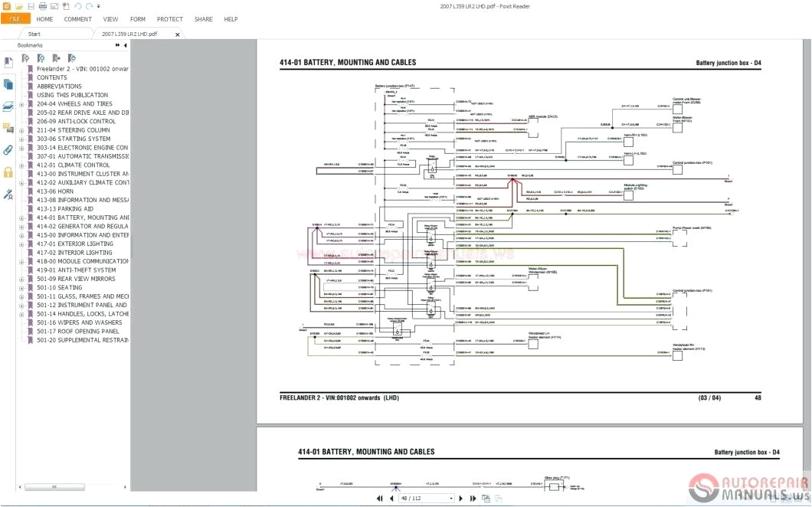Click the Print icon in the quick access toolbar
The image size is (812, 507).
[42, 5]
